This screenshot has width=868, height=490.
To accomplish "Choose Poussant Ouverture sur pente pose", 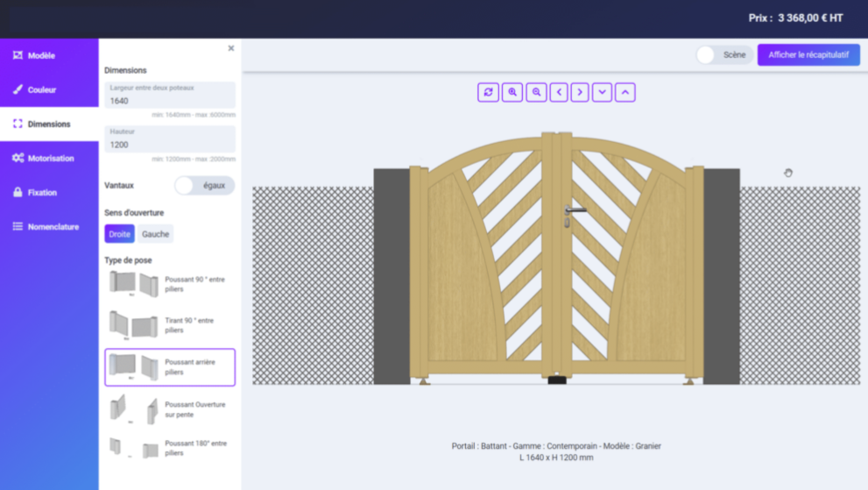I will tap(170, 409).
